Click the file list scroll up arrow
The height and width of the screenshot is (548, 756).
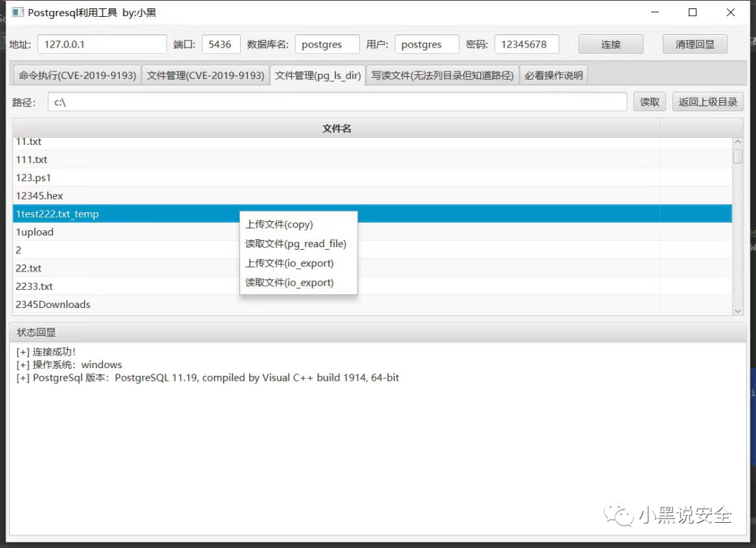click(x=738, y=142)
